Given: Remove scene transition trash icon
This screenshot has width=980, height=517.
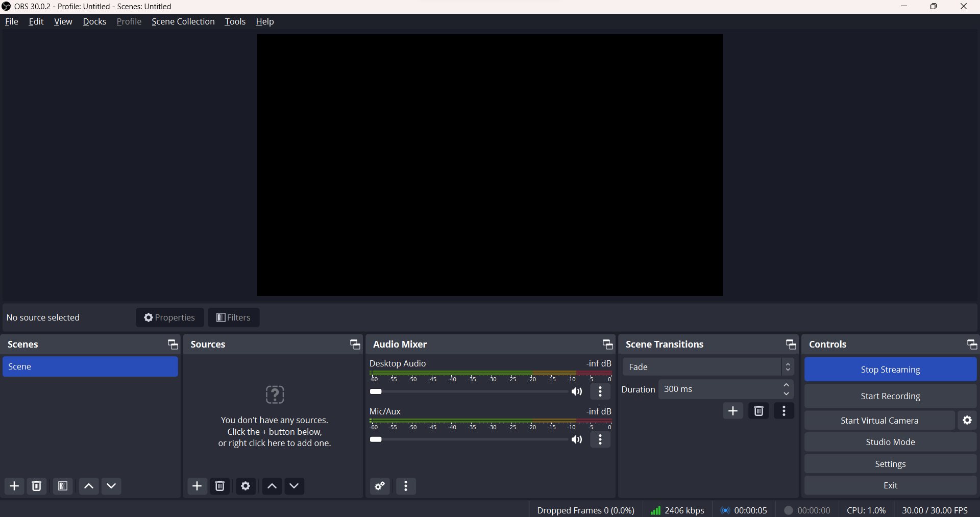Looking at the screenshot, I should click(x=758, y=411).
